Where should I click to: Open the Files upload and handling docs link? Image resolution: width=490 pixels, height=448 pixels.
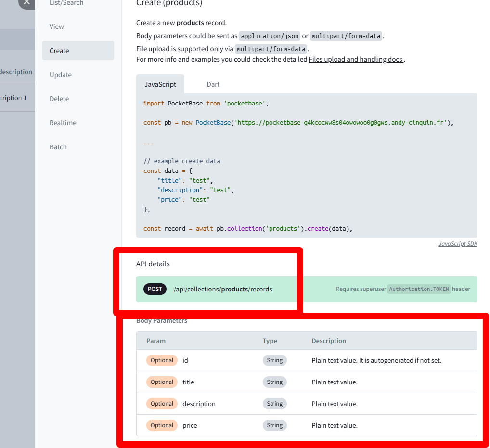[356, 59]
